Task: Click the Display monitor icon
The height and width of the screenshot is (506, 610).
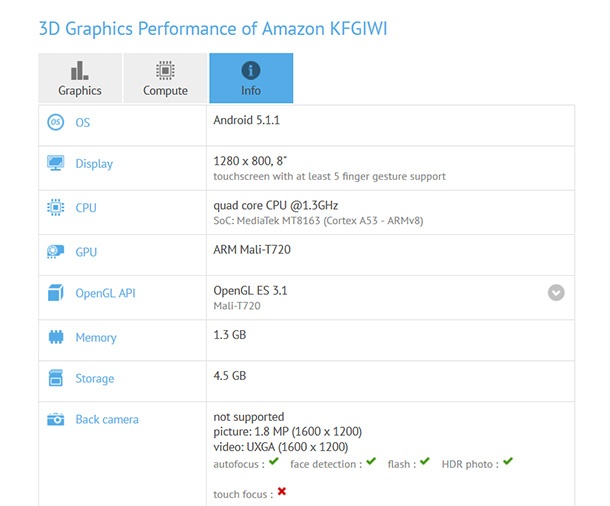Action: coord(56,163)
